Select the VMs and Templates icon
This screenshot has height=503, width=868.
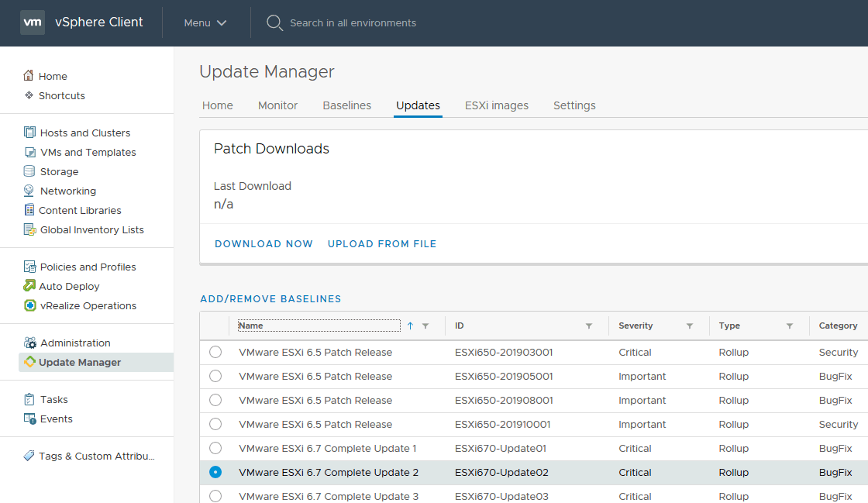tap(29, 152)
